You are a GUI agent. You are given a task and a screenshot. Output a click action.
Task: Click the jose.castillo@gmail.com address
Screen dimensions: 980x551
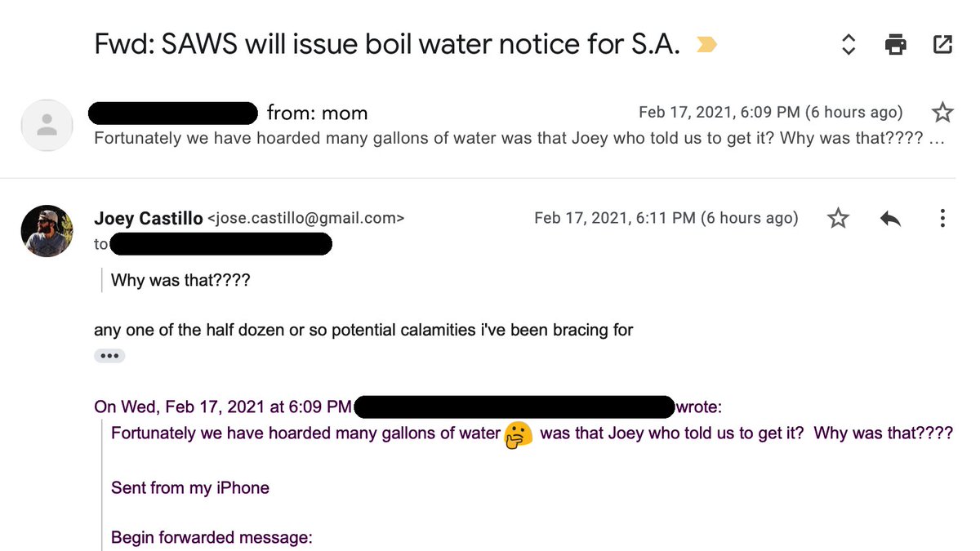tap(306, 218)
